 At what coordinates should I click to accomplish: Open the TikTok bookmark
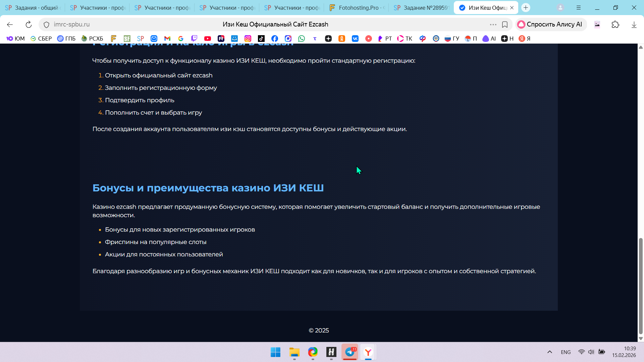pos(261,39)
